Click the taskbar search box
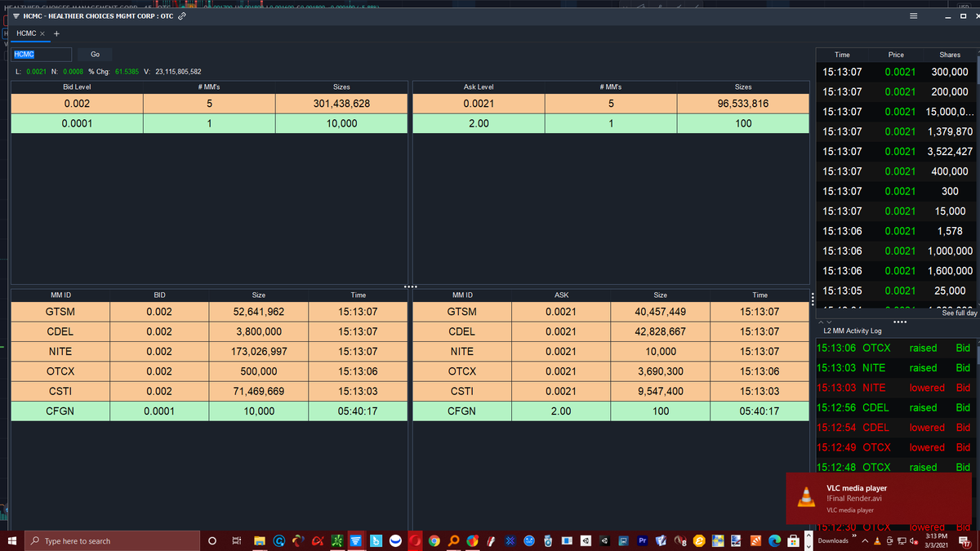980x551 pixels. (112, 540)
